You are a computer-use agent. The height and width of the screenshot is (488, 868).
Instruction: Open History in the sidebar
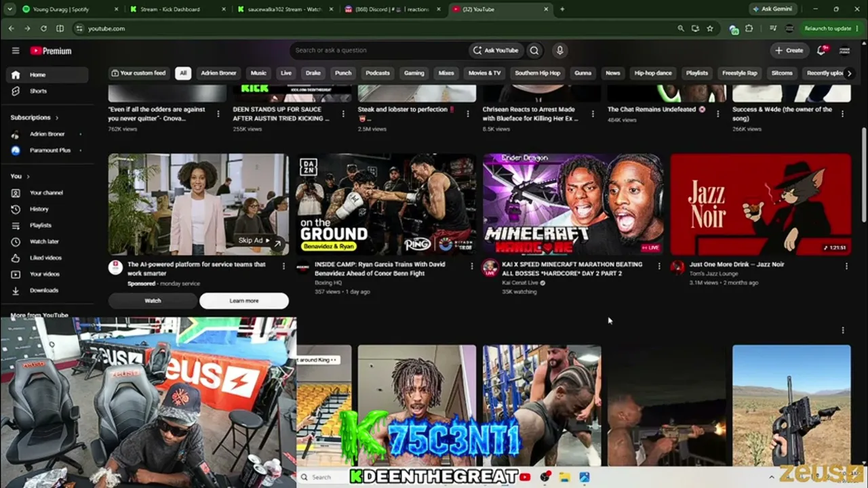coord(39,209)
